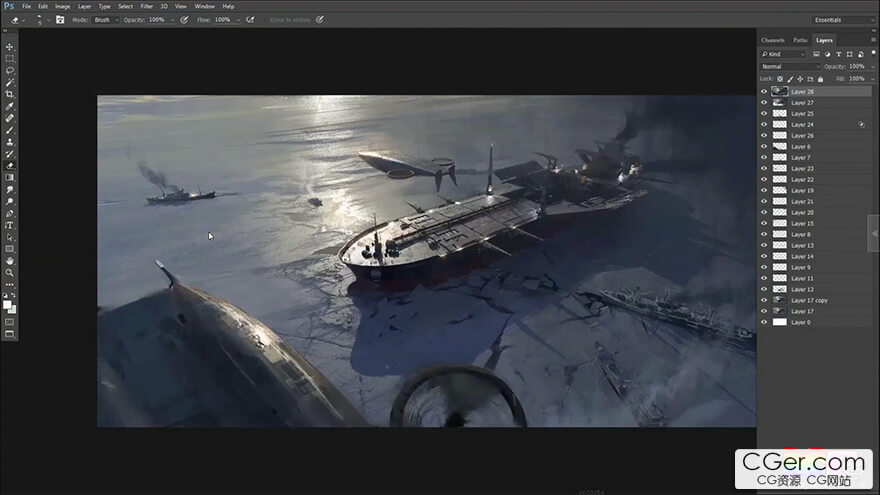Select the Magic Wand tool
This screenshot has width=880, height=495.
(10, 82)
